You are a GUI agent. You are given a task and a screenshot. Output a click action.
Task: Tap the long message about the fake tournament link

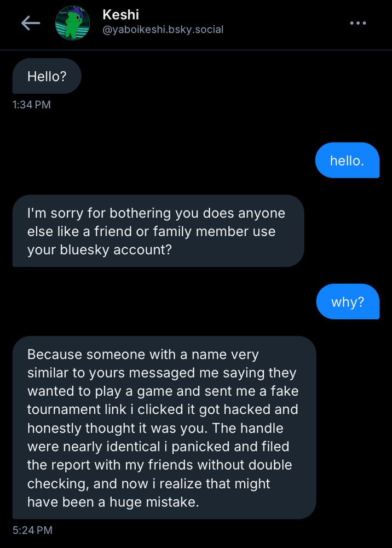point(163,427)
